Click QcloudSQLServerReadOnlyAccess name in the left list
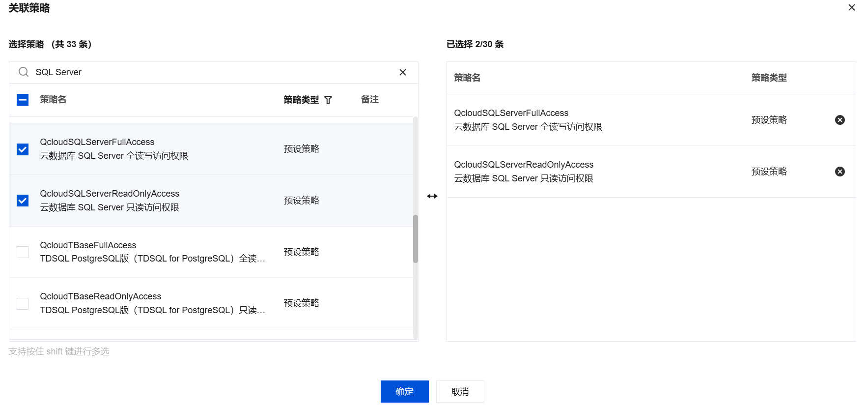The image size is (868, 408). click(x=110, y=194)
